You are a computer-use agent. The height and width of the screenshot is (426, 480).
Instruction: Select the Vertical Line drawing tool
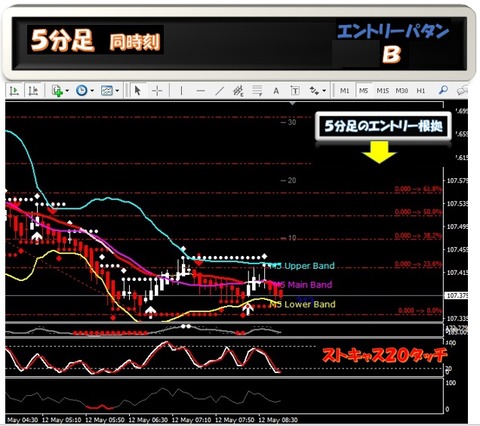pyautogui.click(x=181, y=91)
